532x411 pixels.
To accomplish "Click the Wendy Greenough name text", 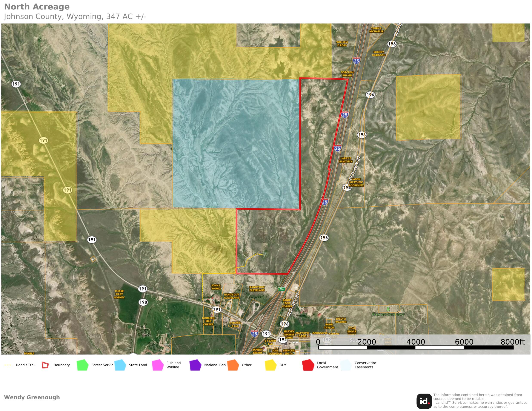I will coord(32,397).
